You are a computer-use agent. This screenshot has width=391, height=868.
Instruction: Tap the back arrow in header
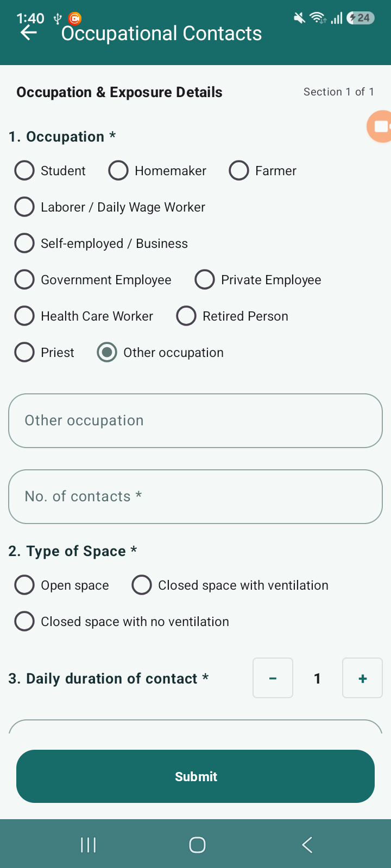(29, 33)
